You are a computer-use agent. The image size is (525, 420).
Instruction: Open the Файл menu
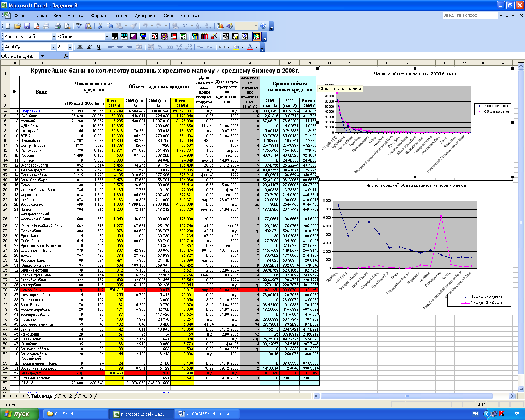pos(20,16)
